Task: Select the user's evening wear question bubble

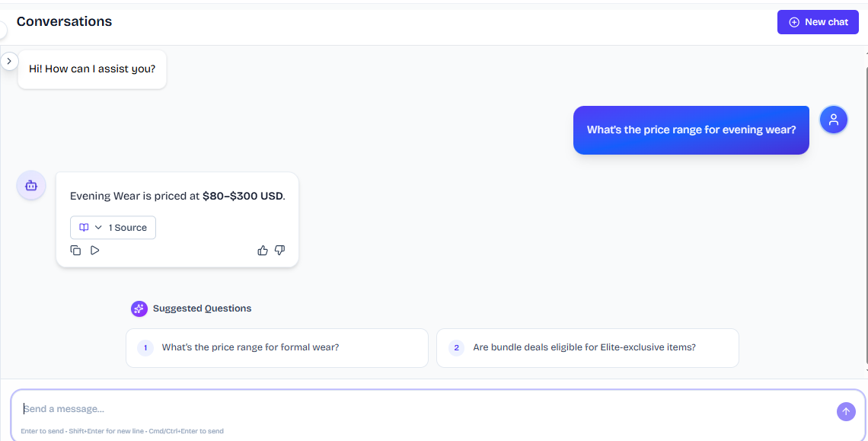Action: (691, 130)
